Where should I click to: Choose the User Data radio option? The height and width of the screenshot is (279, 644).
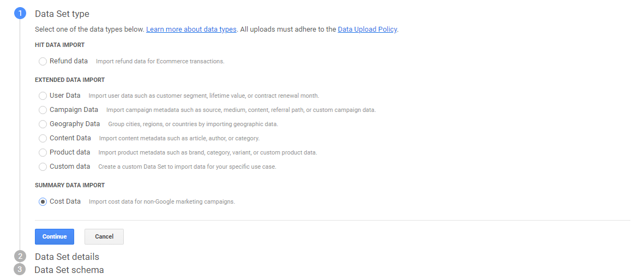click(x=43, y=96)
